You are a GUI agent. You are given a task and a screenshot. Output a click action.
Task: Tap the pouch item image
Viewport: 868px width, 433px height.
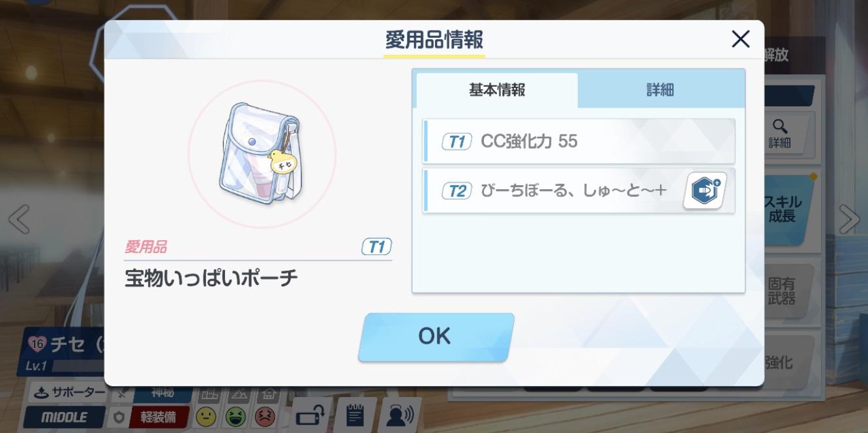[261, 154]
